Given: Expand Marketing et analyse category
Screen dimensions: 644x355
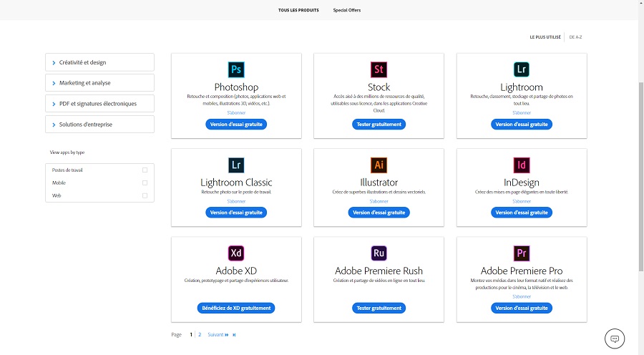Looking at the screenshot, I should 99,83.
